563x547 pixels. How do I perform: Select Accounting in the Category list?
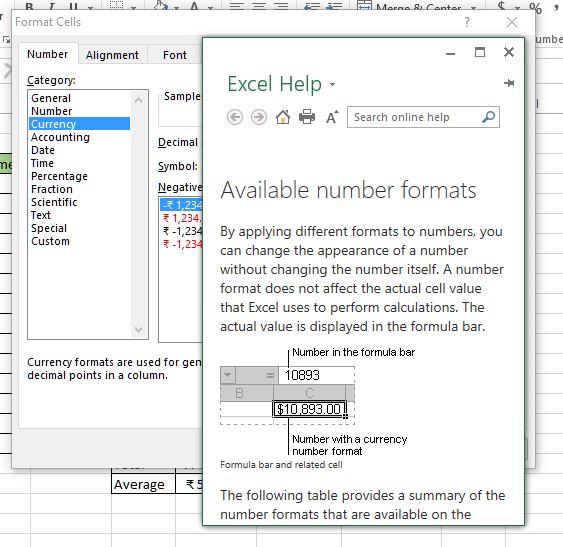79,137
